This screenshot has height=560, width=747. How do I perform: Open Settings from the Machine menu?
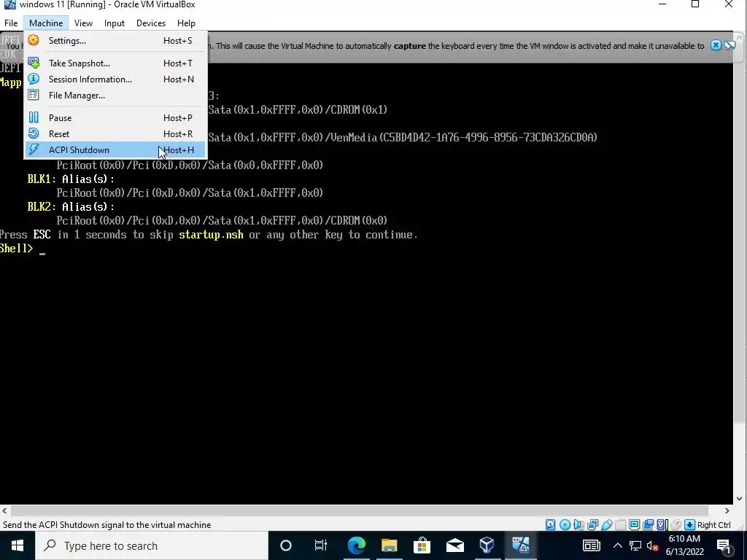click(115, 41)
